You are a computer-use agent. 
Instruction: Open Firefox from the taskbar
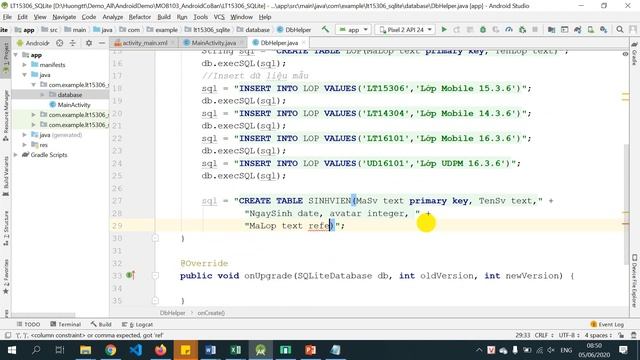click(160, 350)
